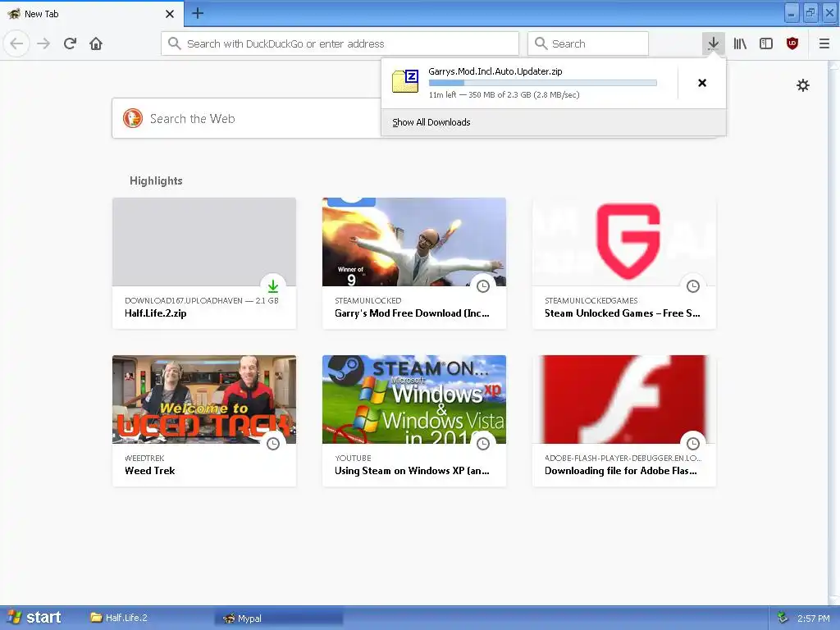Screen dimensions: 840x630
Task: Open Using Steam on Windows XP thumbnail
Action: [x=414, y=399]
